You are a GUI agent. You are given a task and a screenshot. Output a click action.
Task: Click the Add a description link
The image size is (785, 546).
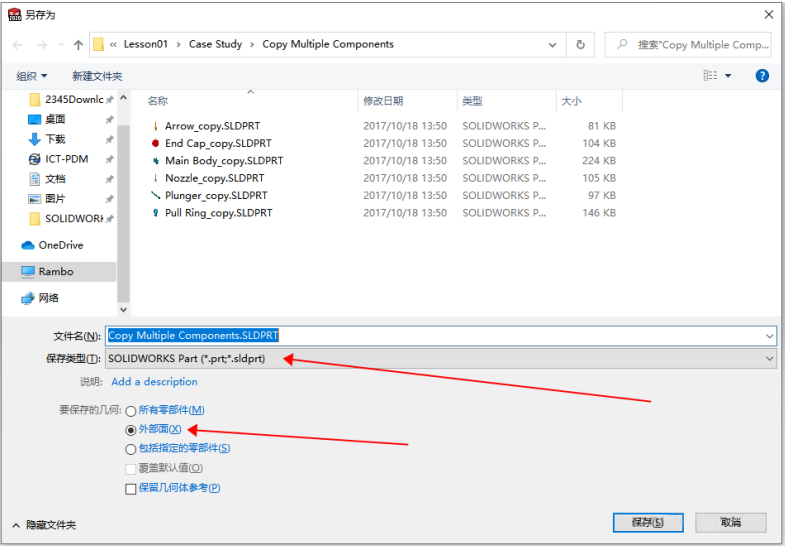(x=154, y=382)
